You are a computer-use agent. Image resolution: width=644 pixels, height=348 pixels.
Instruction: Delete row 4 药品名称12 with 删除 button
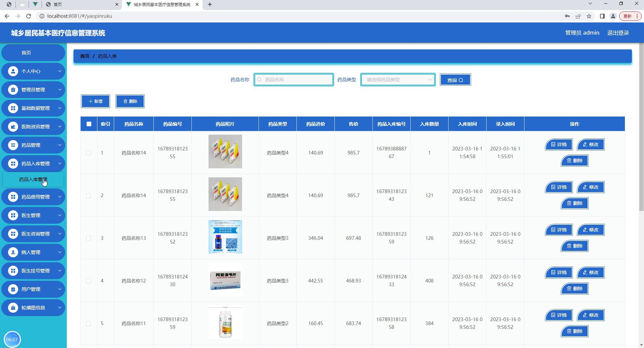point(574,289)
